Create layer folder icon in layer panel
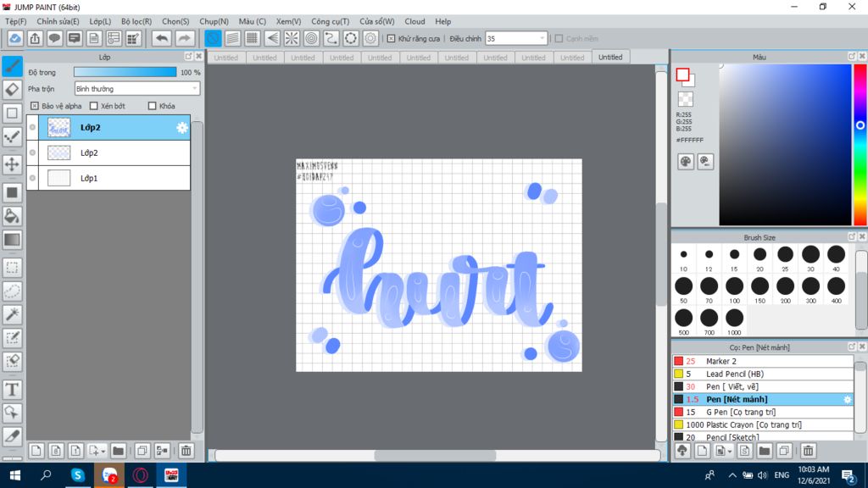This screenshot has width=868, height=488. [118, 451]
